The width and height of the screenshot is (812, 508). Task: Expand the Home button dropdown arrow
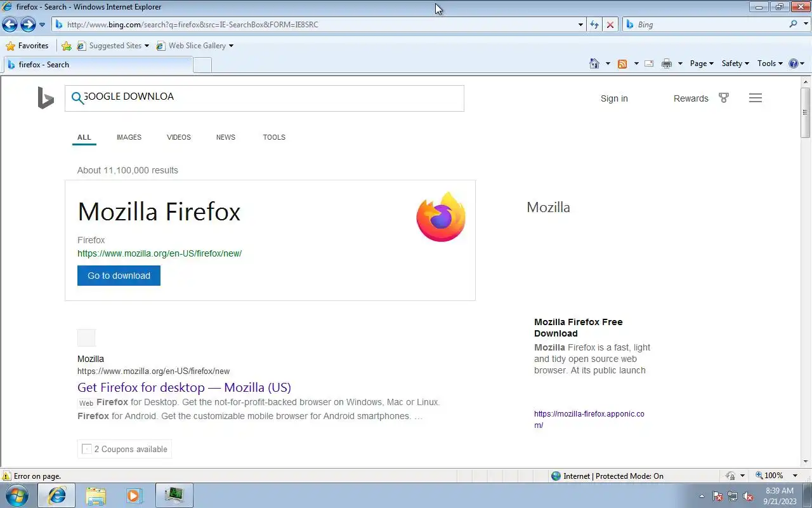608,63
